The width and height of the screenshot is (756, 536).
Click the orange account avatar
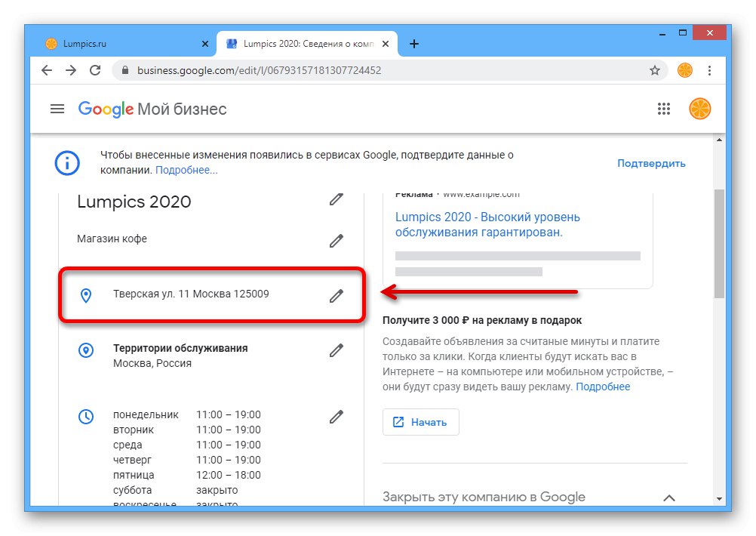(x=699, y=109)
